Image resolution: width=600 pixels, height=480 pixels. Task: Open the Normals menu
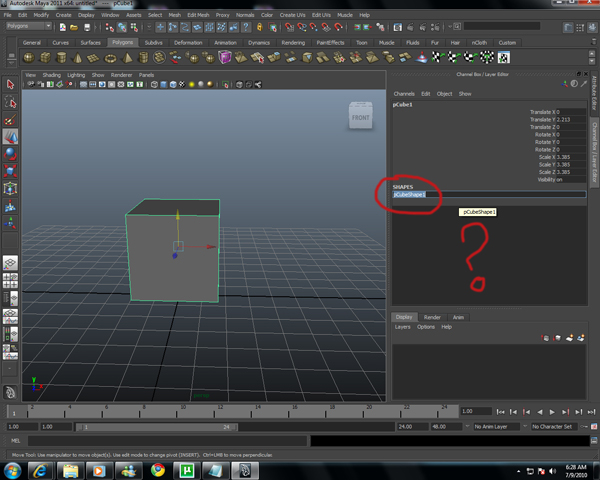tap(245, 15)
